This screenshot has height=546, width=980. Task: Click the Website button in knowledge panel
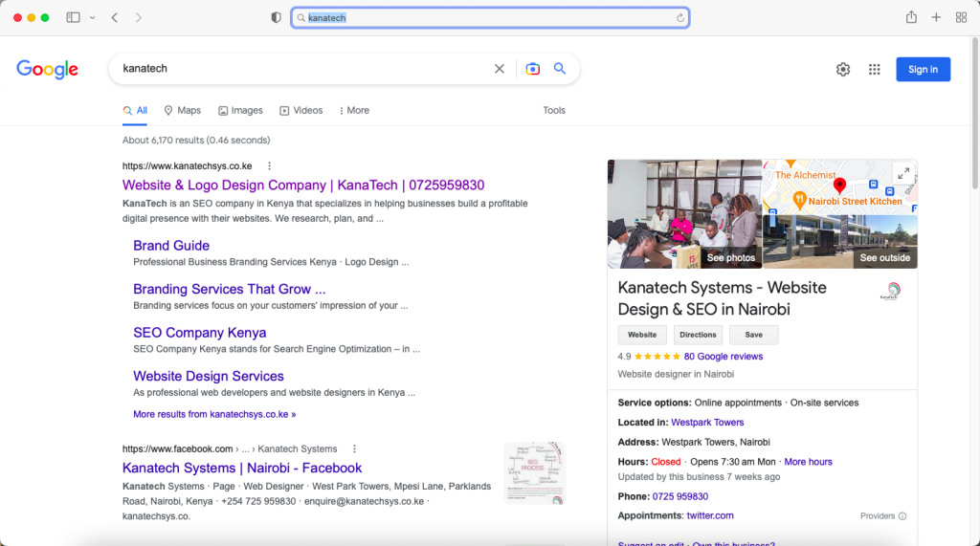click(642, 335)
